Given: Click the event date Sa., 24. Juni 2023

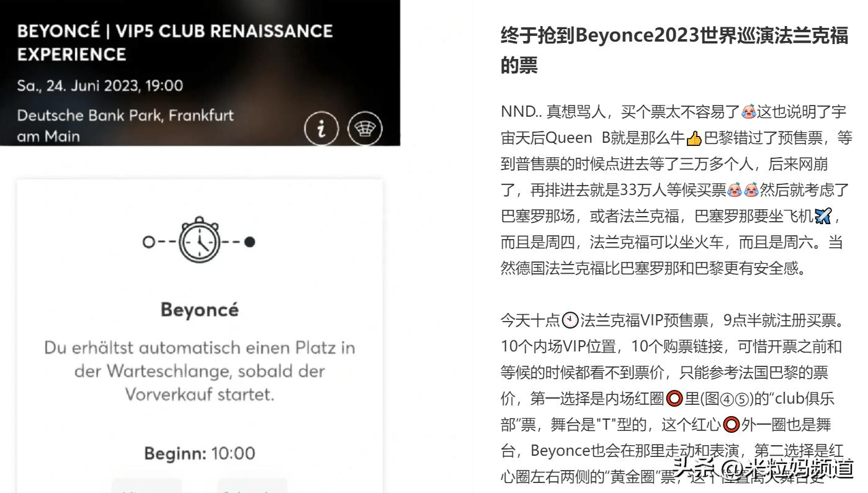Looking at the screenshot, I should coord(100,86).
